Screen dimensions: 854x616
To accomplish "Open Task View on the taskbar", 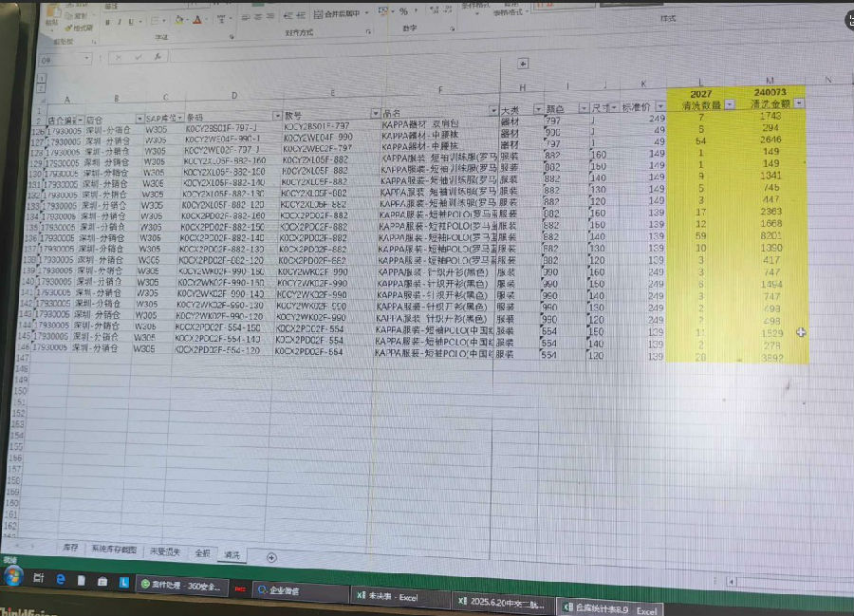I will (x=38, y=578).
